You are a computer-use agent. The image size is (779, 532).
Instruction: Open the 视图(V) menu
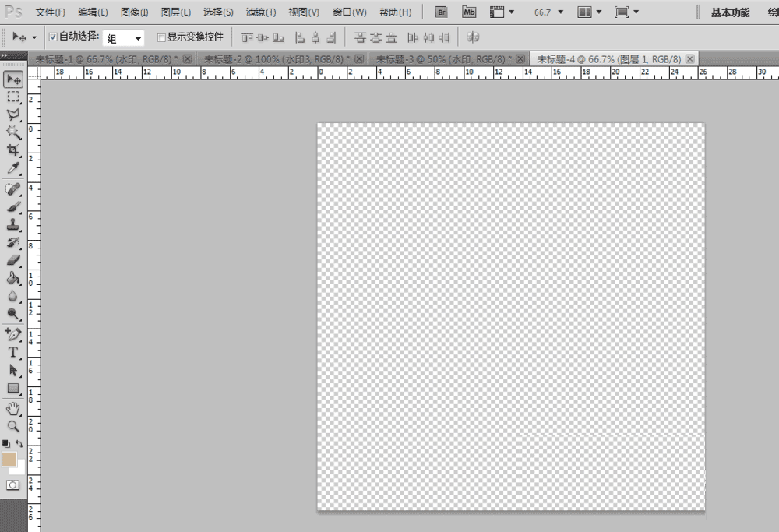tap(304, 12)
